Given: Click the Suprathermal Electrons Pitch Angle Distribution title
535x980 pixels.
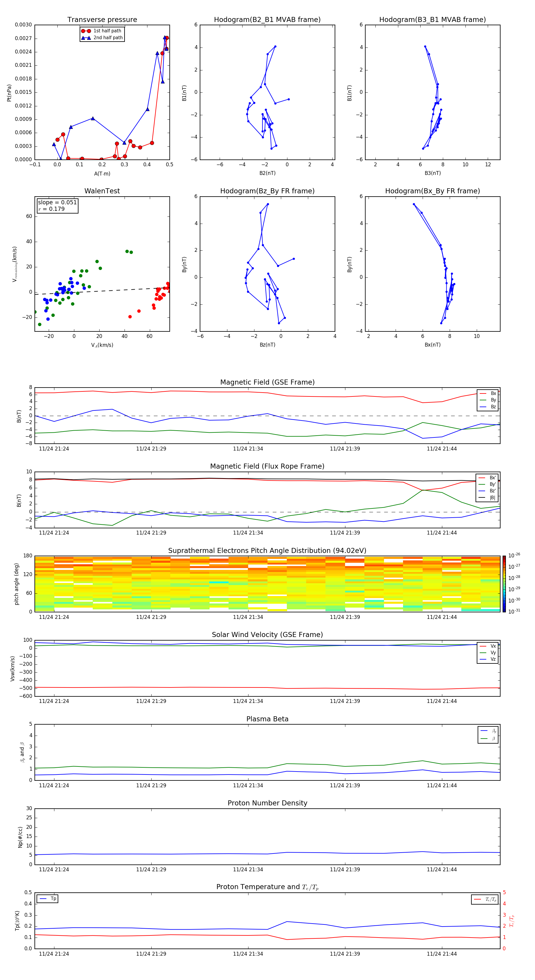Looking at the screenshot, I should pyautogui.click(x=267, y=551).
